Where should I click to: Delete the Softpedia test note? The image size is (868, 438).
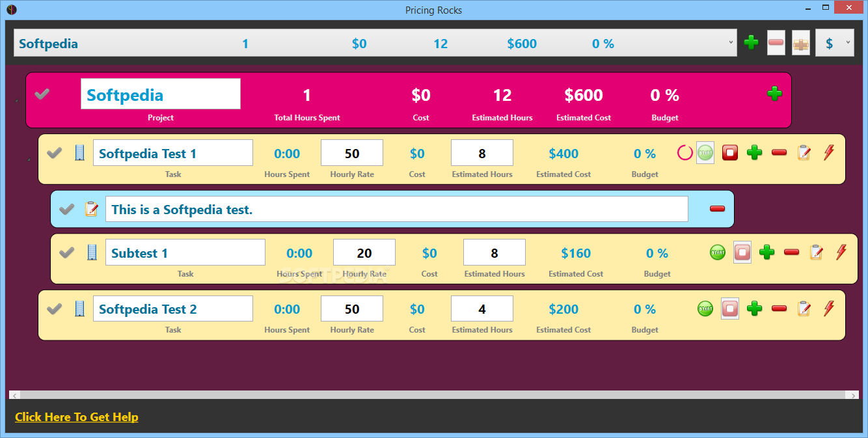click(717, 209)
